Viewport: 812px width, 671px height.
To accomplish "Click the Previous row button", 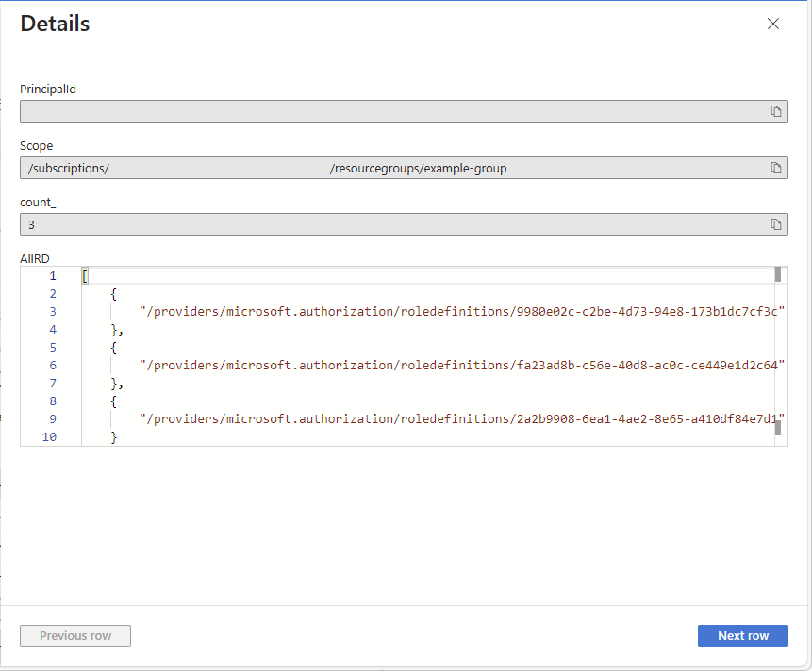I will tap(75, 636).
